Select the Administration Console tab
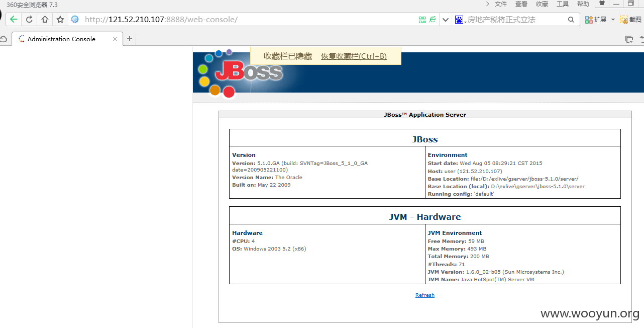The image size is (644, 328). coord(68,39)
